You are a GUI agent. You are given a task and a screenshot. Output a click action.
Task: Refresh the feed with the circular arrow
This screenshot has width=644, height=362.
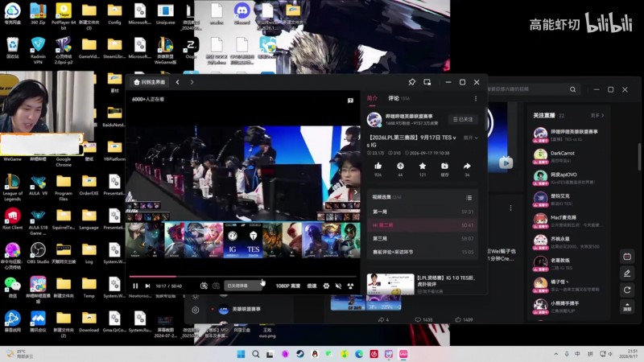[x=627, y=290]
